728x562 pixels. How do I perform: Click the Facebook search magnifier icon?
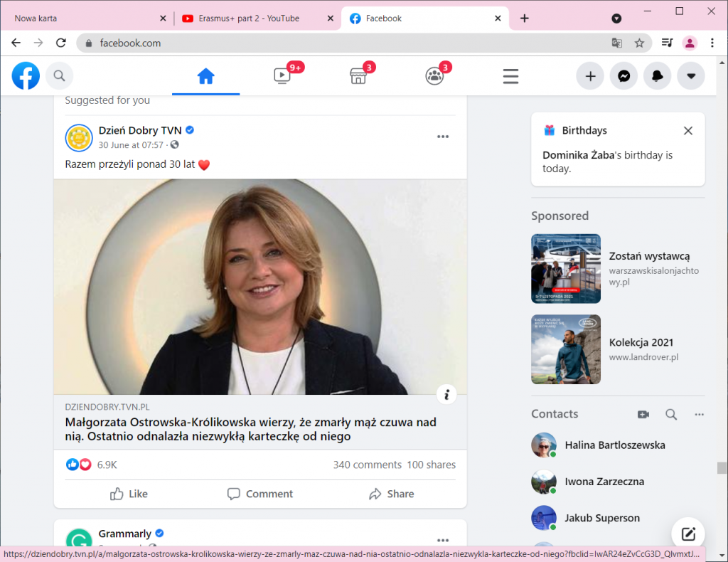(60, 75)
